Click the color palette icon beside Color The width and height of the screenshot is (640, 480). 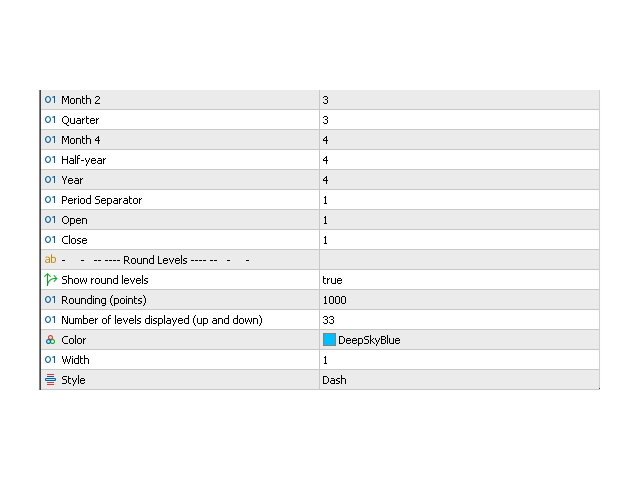point(50,340)
